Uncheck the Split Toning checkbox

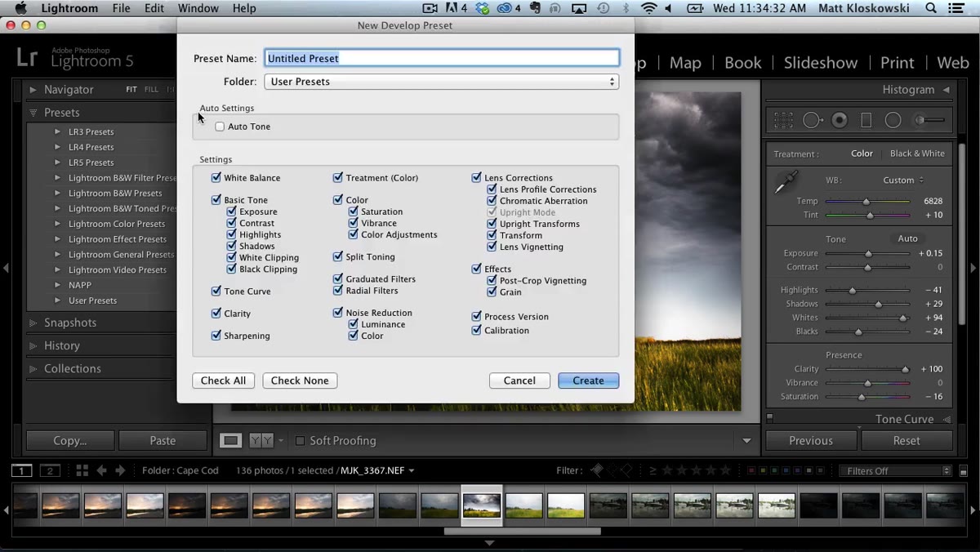click(338, 256)
